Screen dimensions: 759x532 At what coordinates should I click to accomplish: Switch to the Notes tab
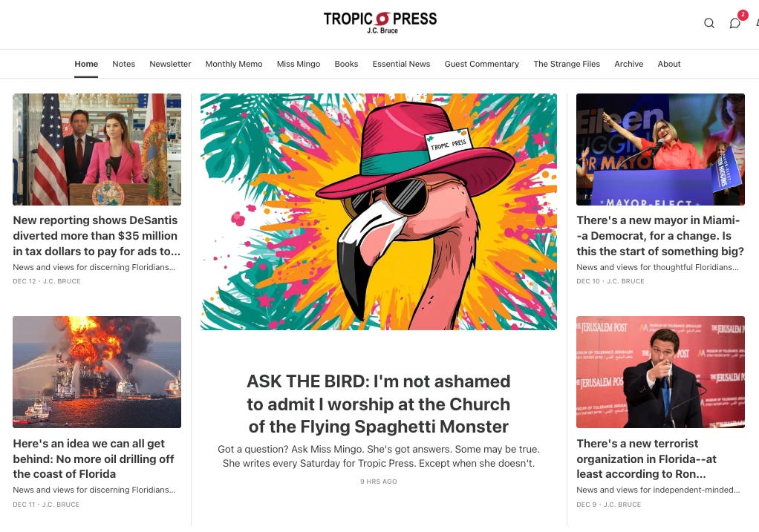(123, 64)
